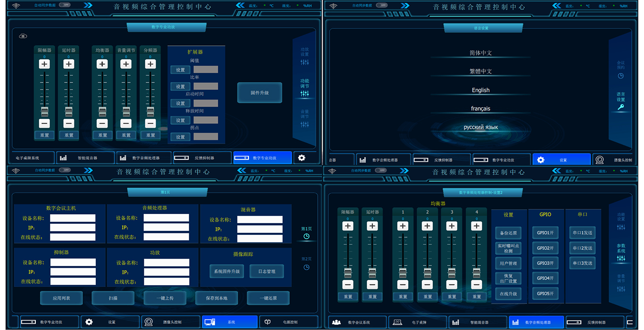The image size is (644, 330).
Task: Select English language
Action: coord(481,90)
